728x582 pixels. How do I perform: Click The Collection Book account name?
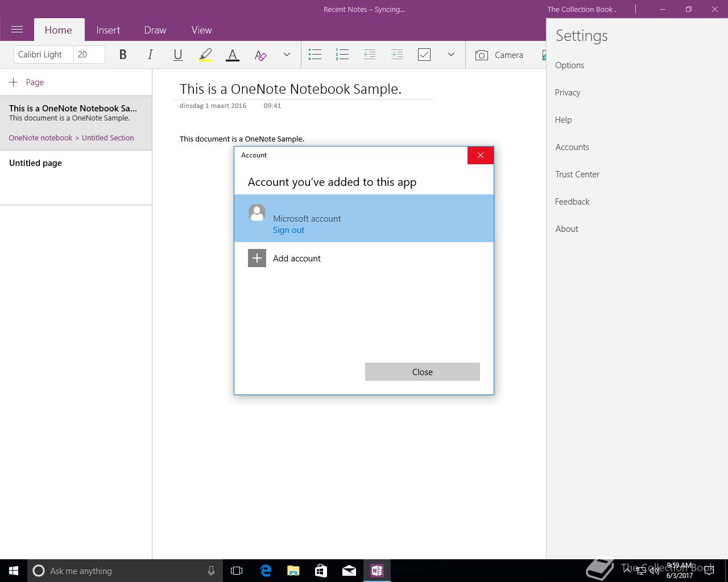582,9
